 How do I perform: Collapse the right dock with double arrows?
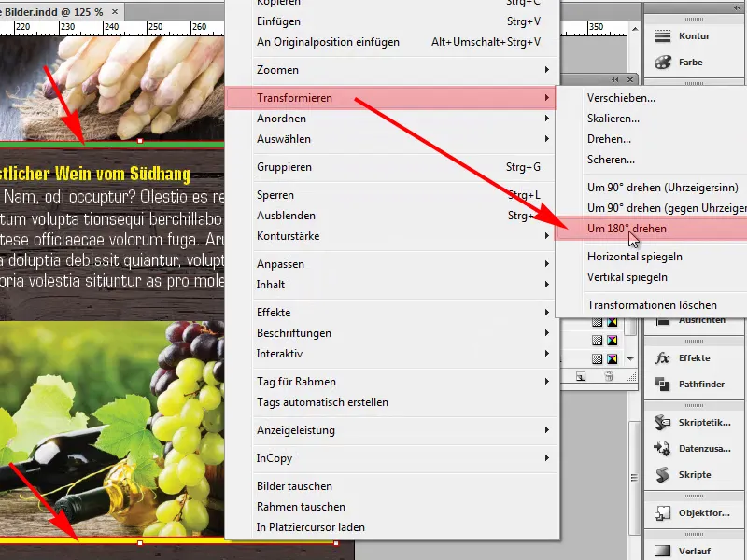(x=738, y=8)
